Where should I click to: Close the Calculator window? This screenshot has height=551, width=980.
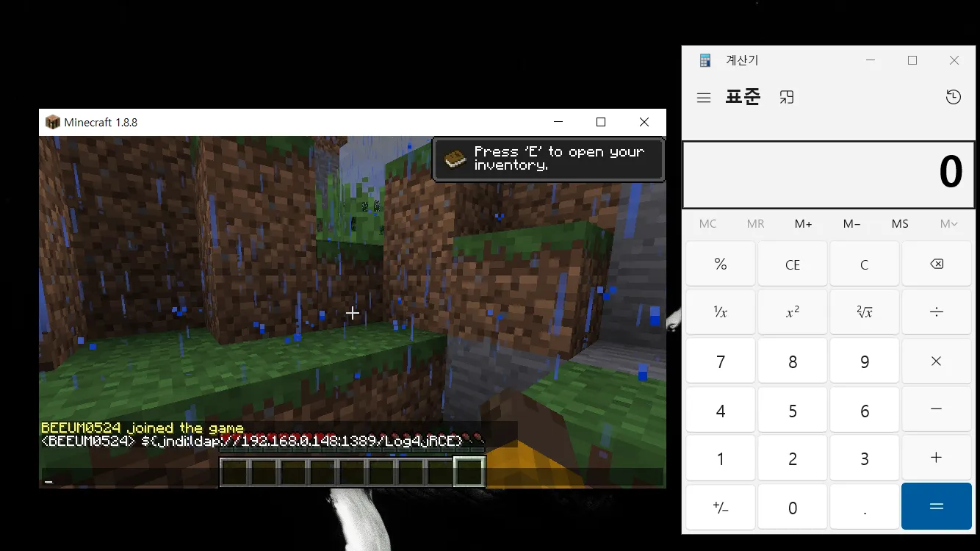pos(954,60)
